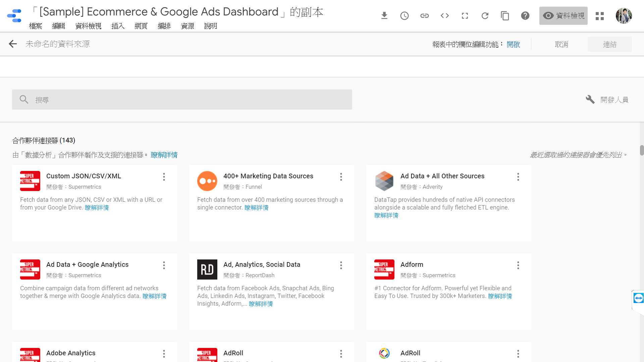Open more options for Ad Data + Google Analytics
The height and width of the screenshot is (362, 644).
click(164, 265)
